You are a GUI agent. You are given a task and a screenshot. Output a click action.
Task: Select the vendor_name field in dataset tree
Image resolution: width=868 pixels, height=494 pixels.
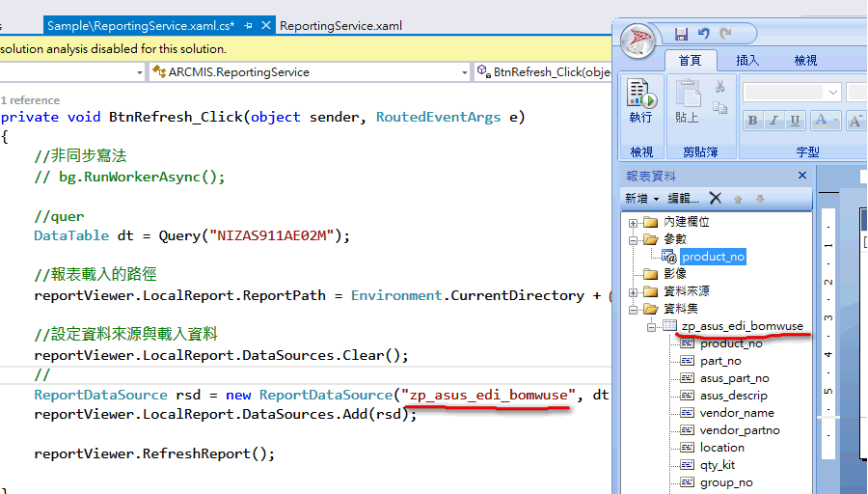[x=737, y=413]
